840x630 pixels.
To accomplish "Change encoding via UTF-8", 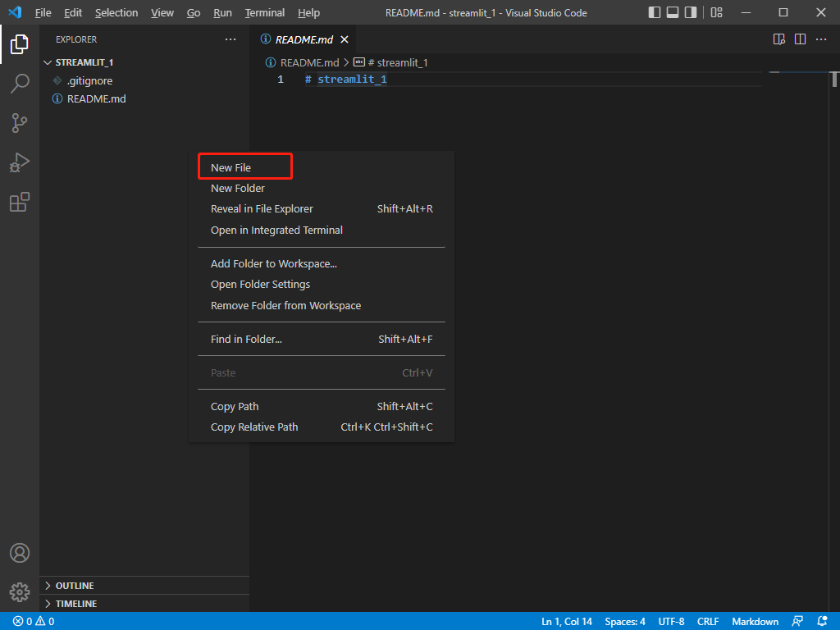I will click(x=671, y=622).
